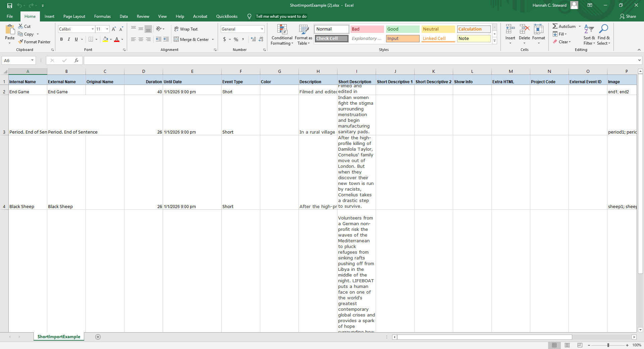Switch to the Formulas tab

[x=102, y=16]
